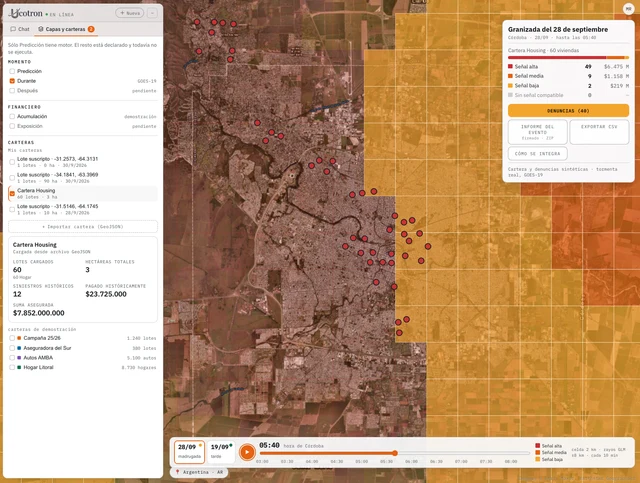This screenshot has height=483, width=640.
Task: Collapse panel with the chevron next to Nueva
Action: [x=152, y=13]
